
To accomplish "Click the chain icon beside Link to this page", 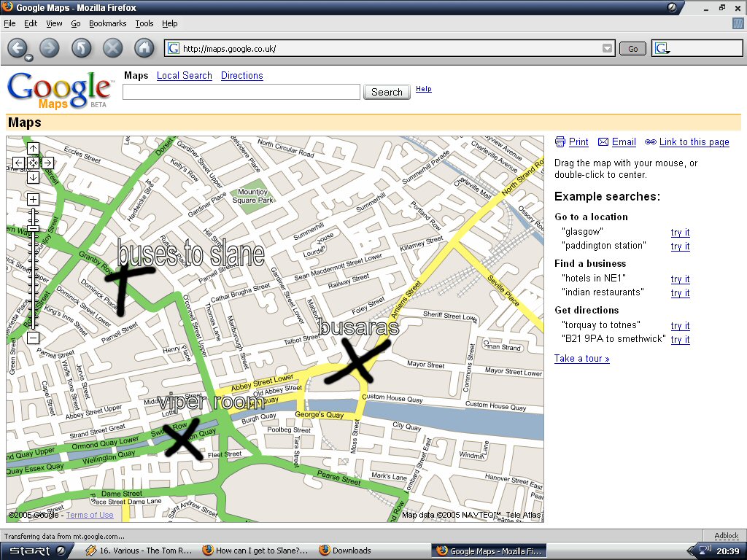I will click(650, 142).
